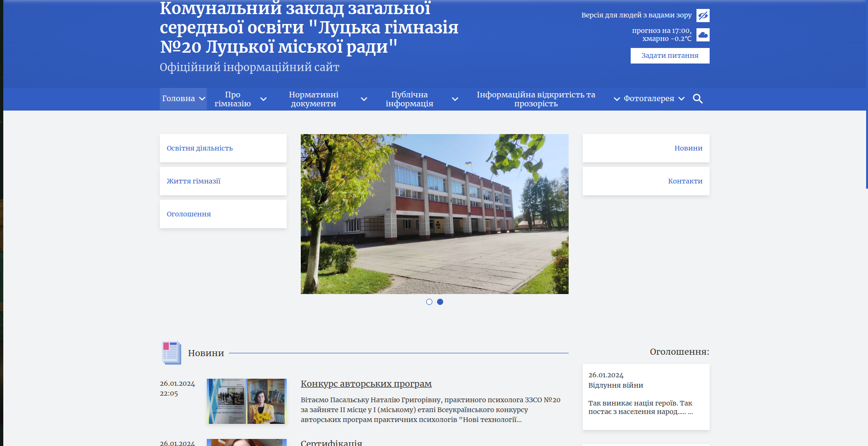Expand Публічна інформація dropdown arrow
The width and height of the screenshot is (868, 446).
[x=455, y=99]
